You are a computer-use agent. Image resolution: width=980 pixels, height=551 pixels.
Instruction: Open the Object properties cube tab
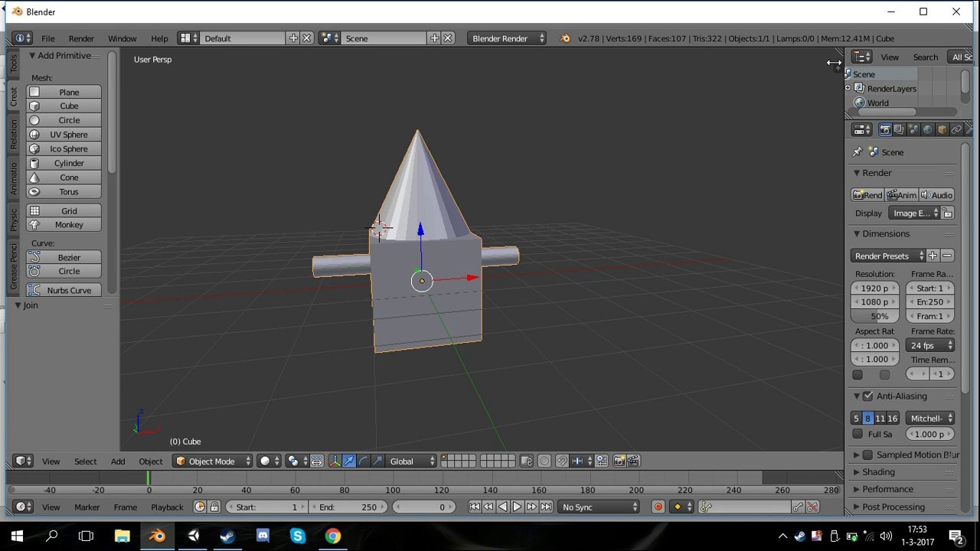tap(942, 130)
